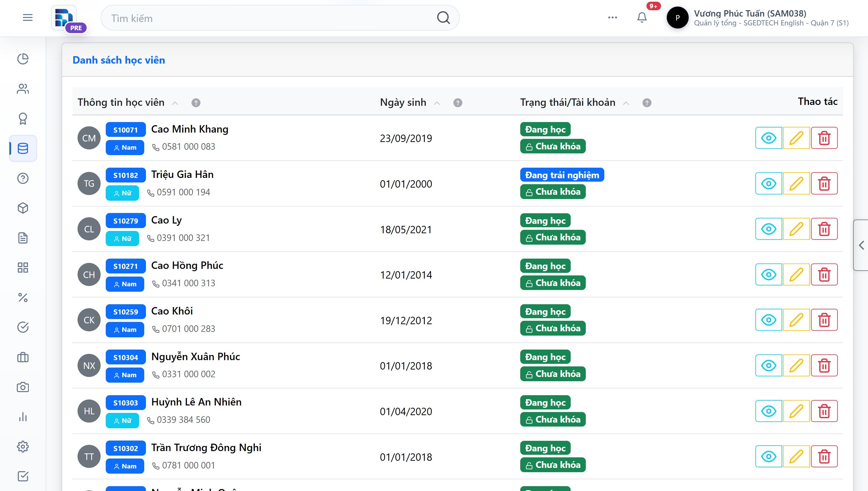
Task: View details of Trần Trương Đông Nghi
Action: pyautogui.click(x=769, y=456)
